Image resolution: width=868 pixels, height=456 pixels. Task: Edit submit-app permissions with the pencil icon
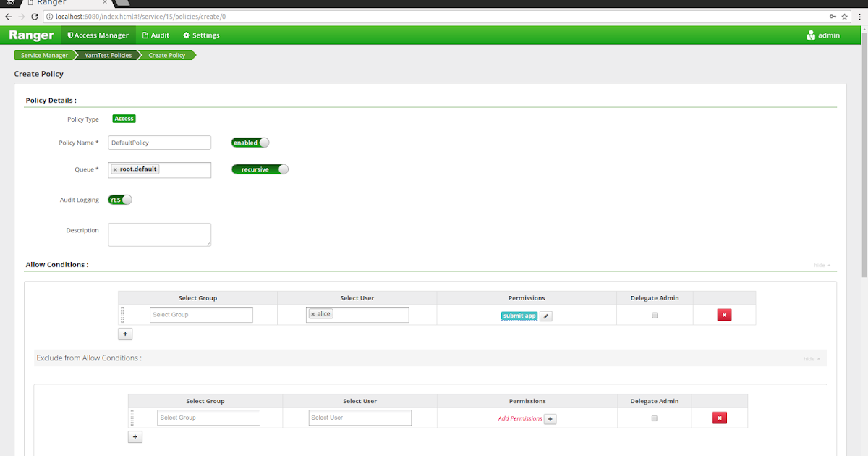click(546, 316)
